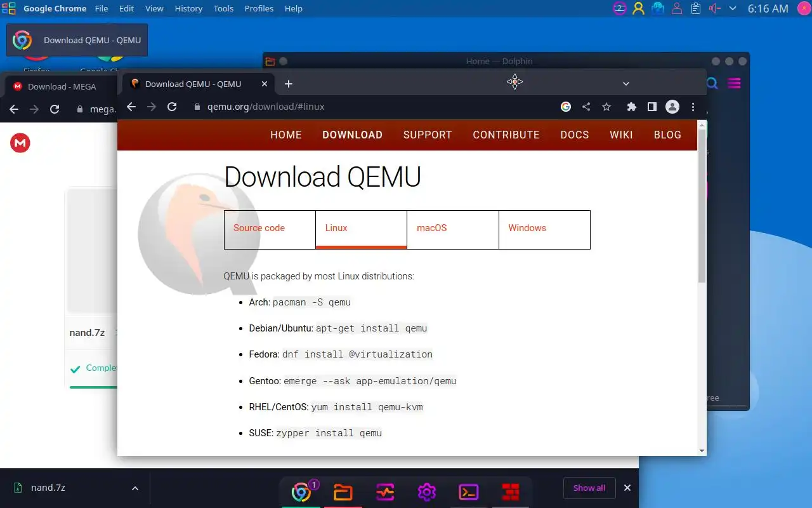Open Chrome from the taskbar dock
This screenshot has height=508, width=812.
point(301,492)
